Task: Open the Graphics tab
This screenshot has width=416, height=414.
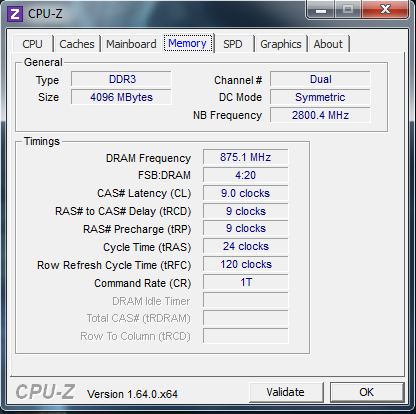Action: (x=281, y=44)
